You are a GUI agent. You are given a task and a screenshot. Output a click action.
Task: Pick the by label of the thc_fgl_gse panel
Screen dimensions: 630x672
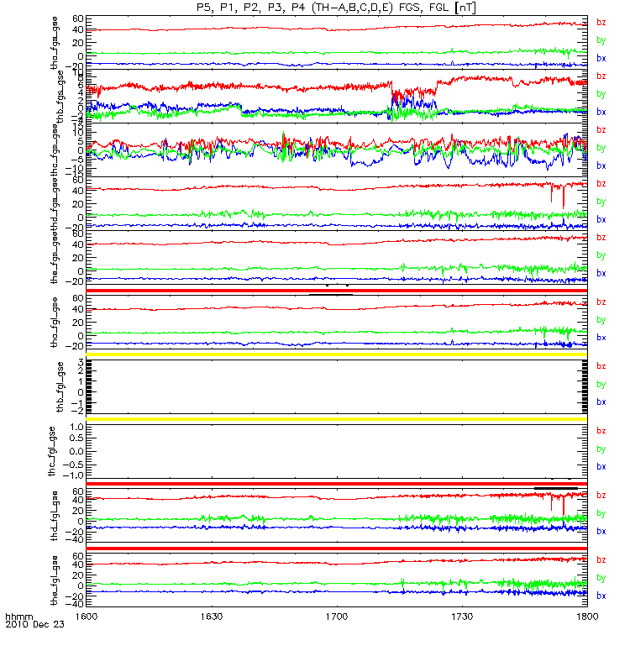point(601,449)
